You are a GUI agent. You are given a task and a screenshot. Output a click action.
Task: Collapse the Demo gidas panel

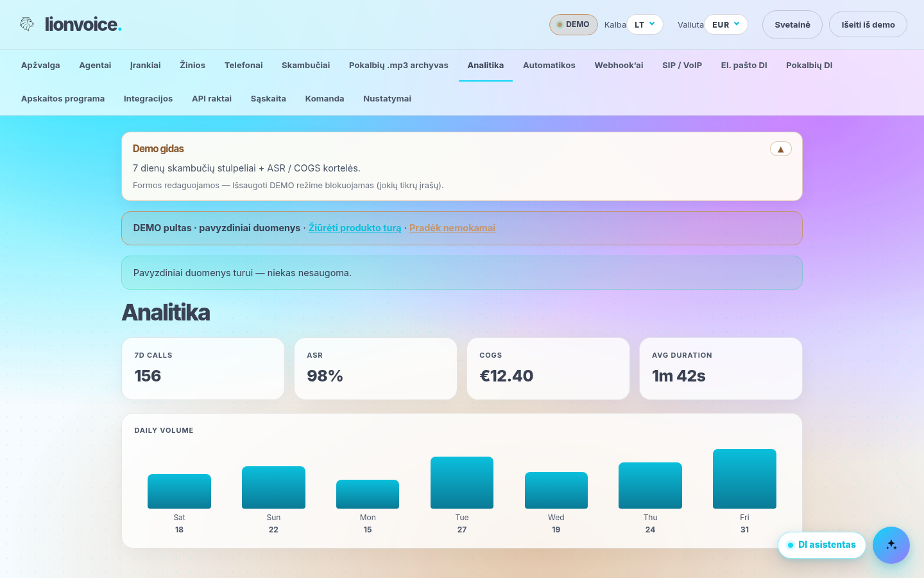pos(780,149)
